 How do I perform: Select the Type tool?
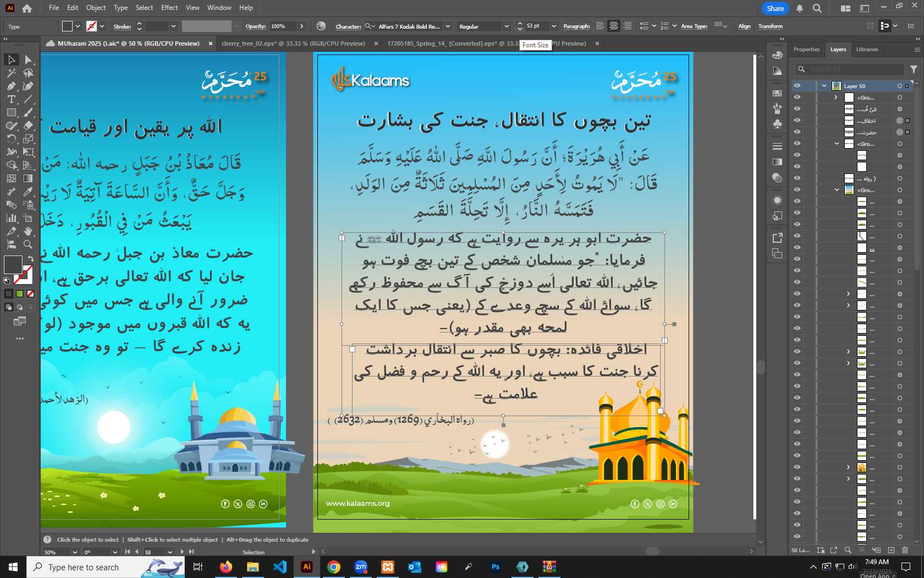[x=12, y=99]
